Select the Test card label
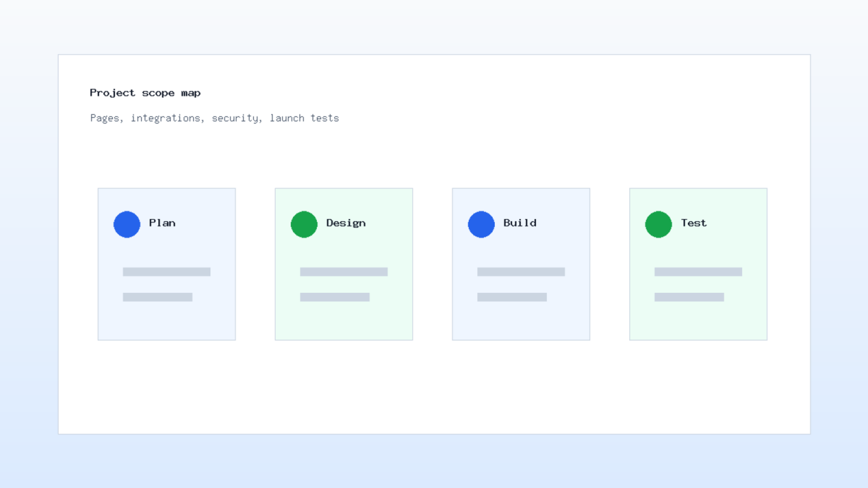868x488 pixels. pyautogui.click(x=694, y=223)
